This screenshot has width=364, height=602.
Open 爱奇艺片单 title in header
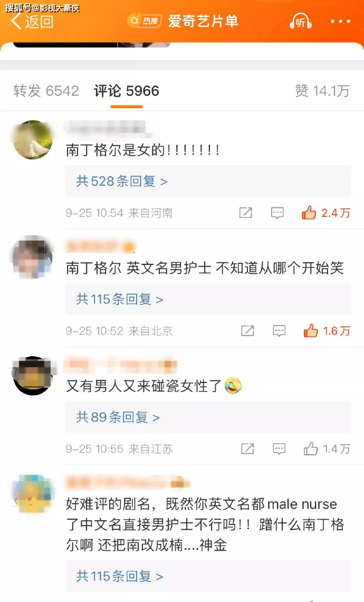click(203, 21)
